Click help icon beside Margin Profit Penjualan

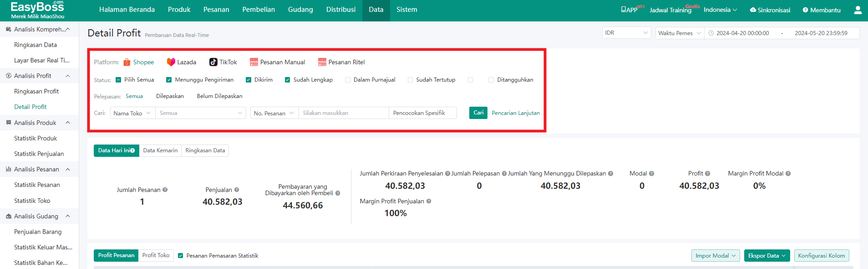429,201
